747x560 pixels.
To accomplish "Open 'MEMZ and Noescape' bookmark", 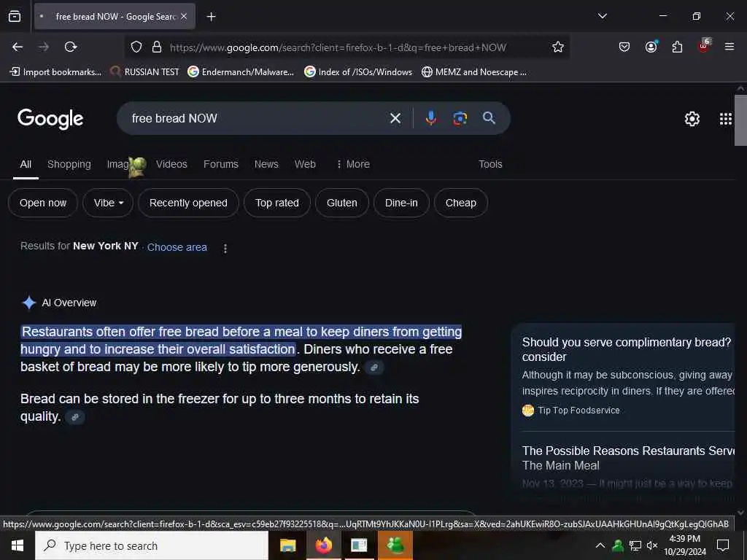I will click(474, 72).
